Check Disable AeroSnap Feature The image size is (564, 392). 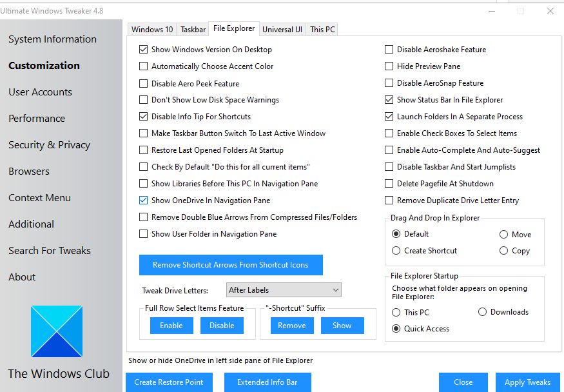coord(389,83)
